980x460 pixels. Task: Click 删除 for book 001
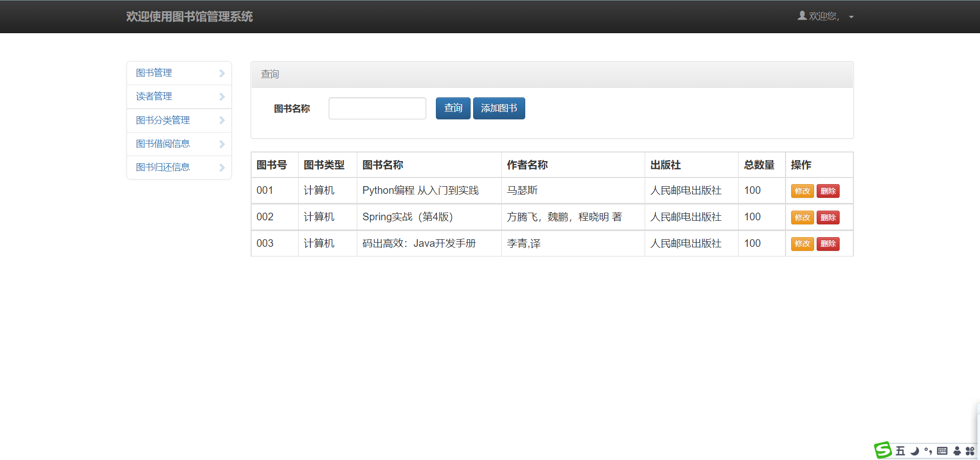[x=828, y=191]
